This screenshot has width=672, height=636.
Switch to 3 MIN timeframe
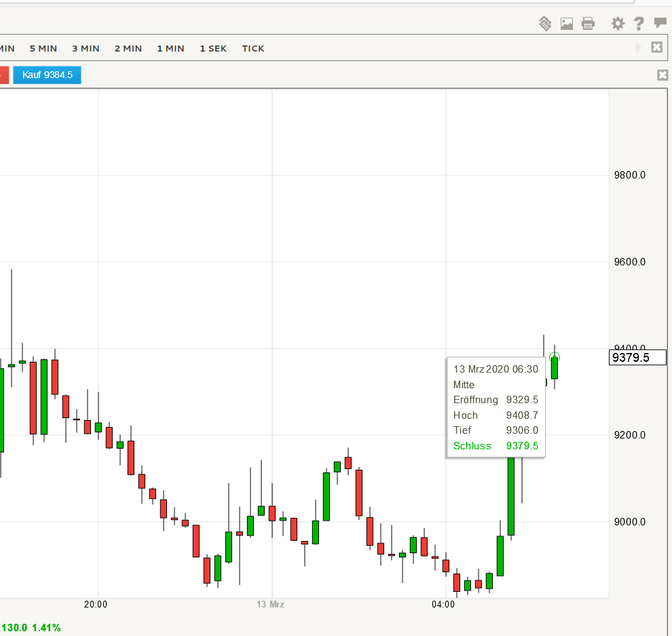pos(86,48)
